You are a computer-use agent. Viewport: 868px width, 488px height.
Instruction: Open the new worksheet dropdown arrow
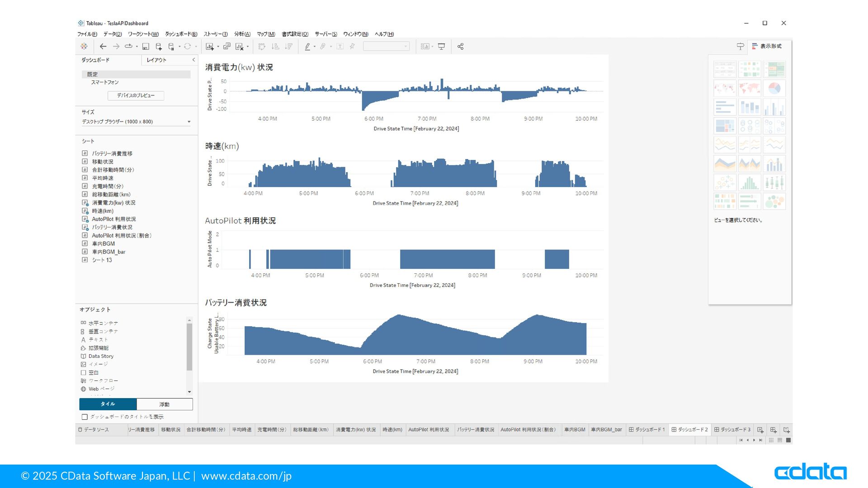[218, 47]
